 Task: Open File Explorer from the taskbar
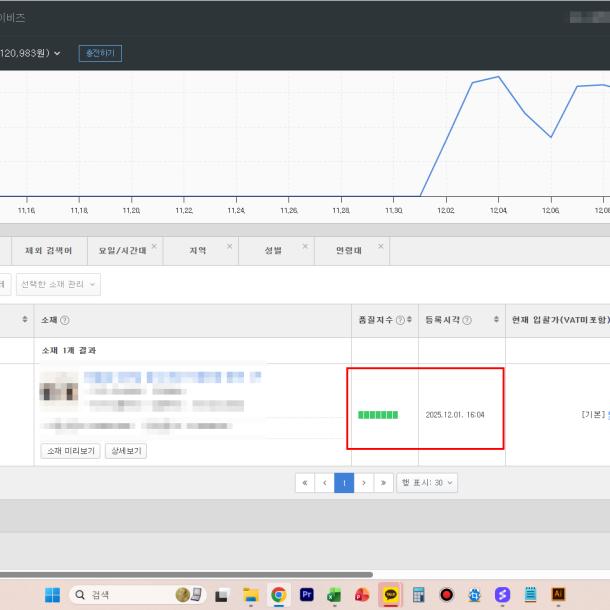click(x=251, y=594)
